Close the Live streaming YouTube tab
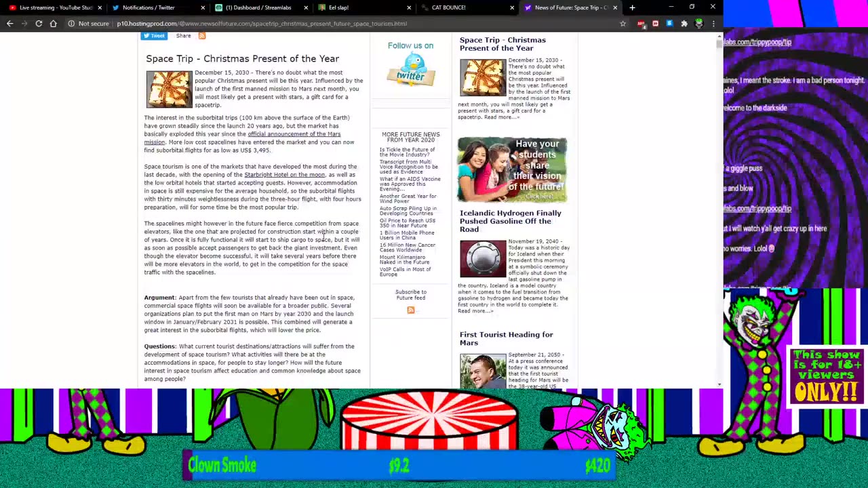This screenshot has height=488, width=868. (x=99, y=7)
